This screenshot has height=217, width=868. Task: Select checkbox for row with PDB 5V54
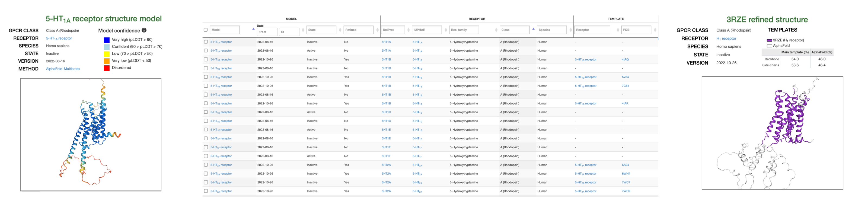tap(206, 77)
